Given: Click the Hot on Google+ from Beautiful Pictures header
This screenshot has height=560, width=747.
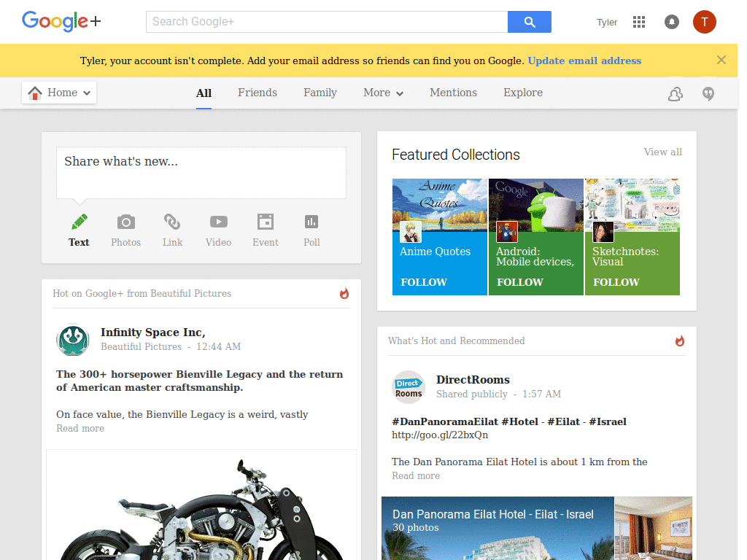Looking at the screenshot, I should [x=142, y=293].
